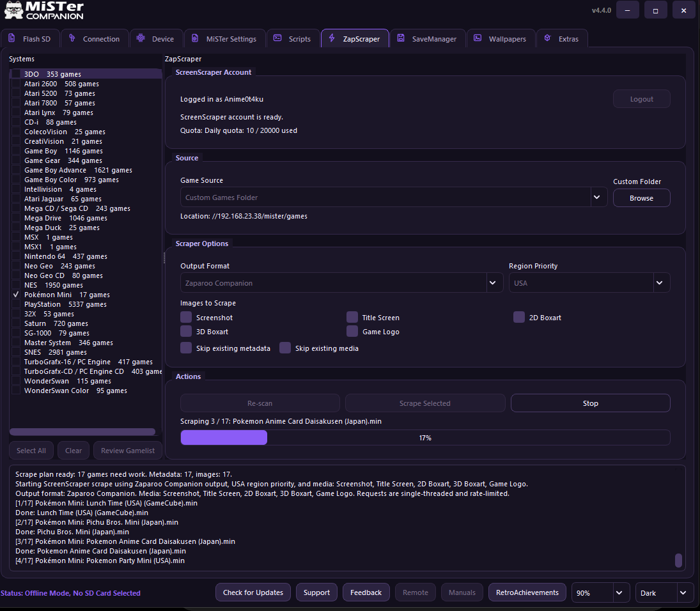Toggle the 3D Boxart checkbox

coord(186,331)
